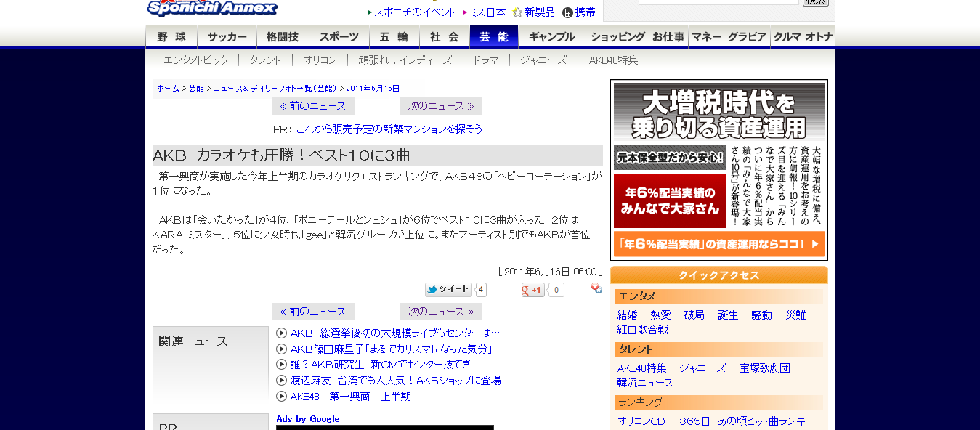This screenshot has height=430, width=980.
Task: Click 誕生 quick access link
Action: coord(728,315)
